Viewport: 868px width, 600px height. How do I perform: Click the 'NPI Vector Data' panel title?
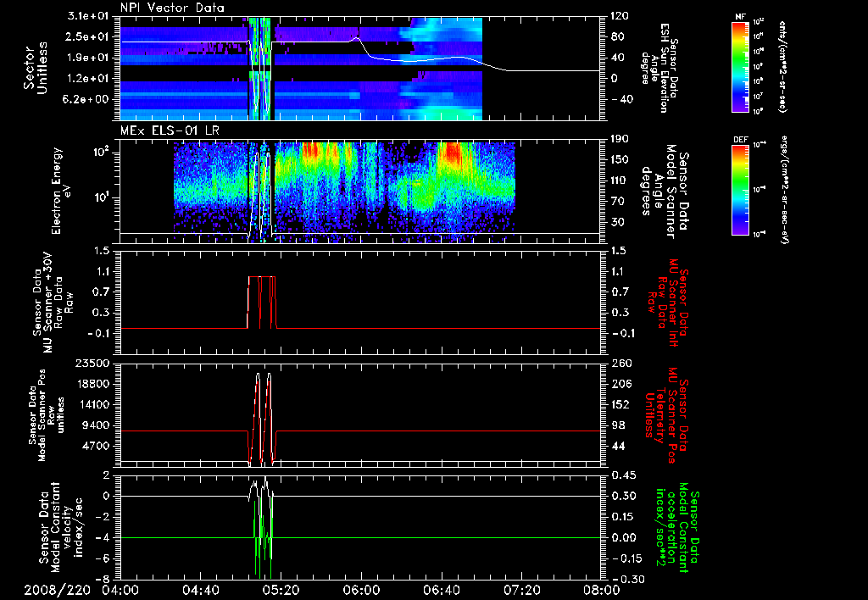point(172,8)
